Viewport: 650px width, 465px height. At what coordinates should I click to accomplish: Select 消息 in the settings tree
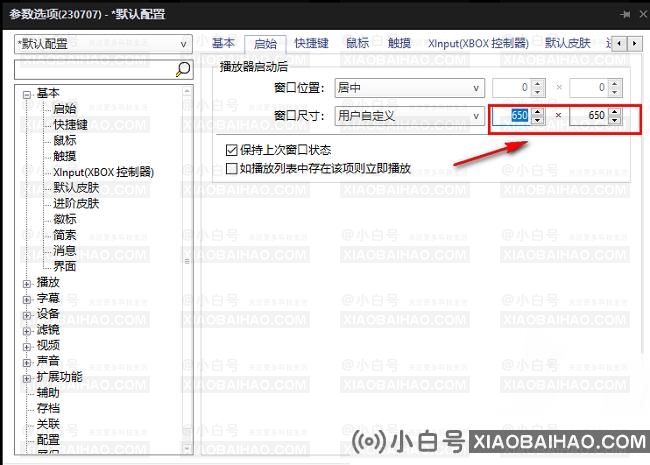pos(65,250)
